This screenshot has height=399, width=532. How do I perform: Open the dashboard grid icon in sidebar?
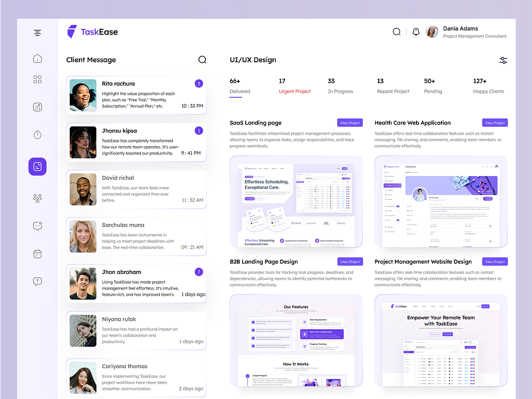click(37, 79)
